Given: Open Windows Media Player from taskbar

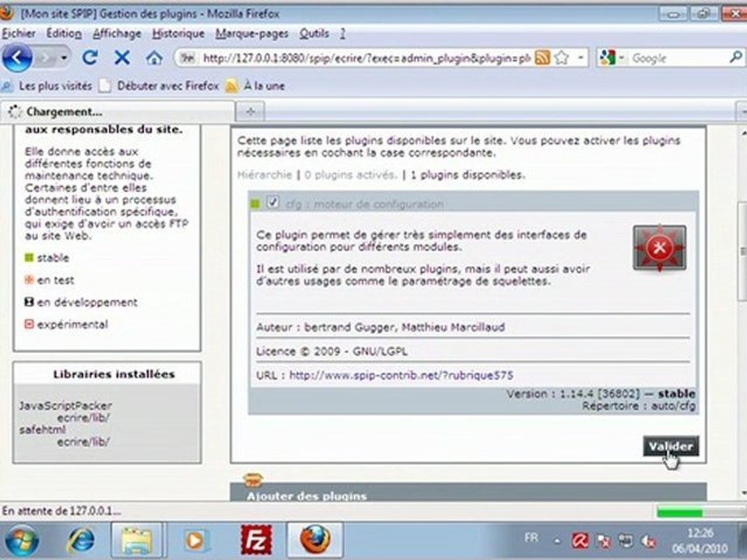Looking at the screenshot, I should pyautogui.click(x=195, y=540).
